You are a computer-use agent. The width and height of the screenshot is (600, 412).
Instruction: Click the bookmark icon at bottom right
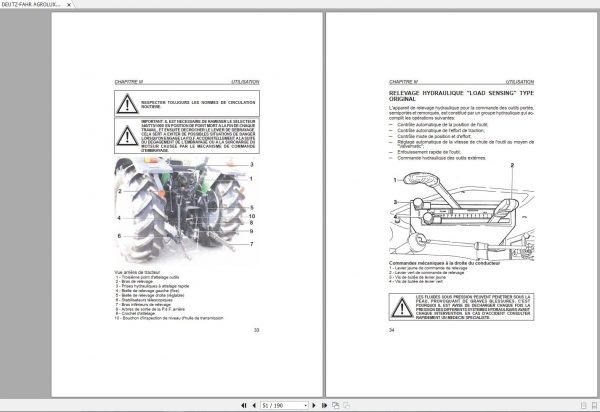coord(594,405)
